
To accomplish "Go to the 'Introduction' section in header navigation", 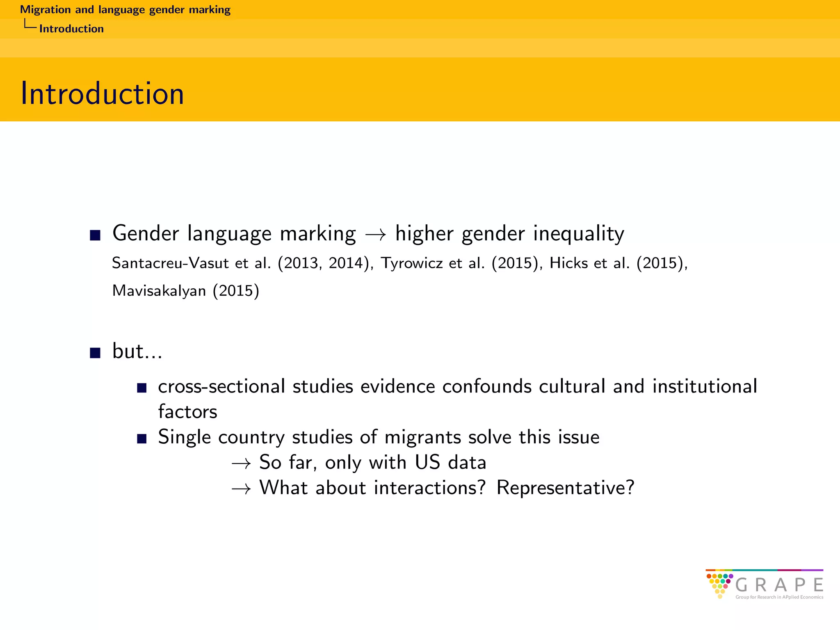I will [71, 29].
